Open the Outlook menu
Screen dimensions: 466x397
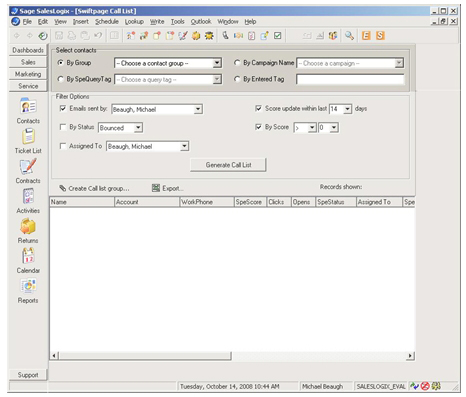pos(201,22)
